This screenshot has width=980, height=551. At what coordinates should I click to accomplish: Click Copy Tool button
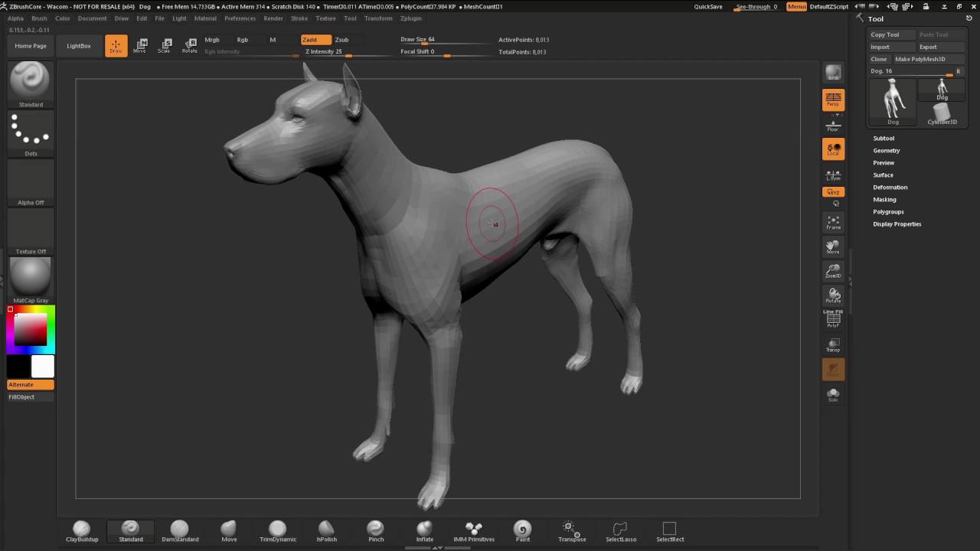pyautogui.click(x=892, y=34)
